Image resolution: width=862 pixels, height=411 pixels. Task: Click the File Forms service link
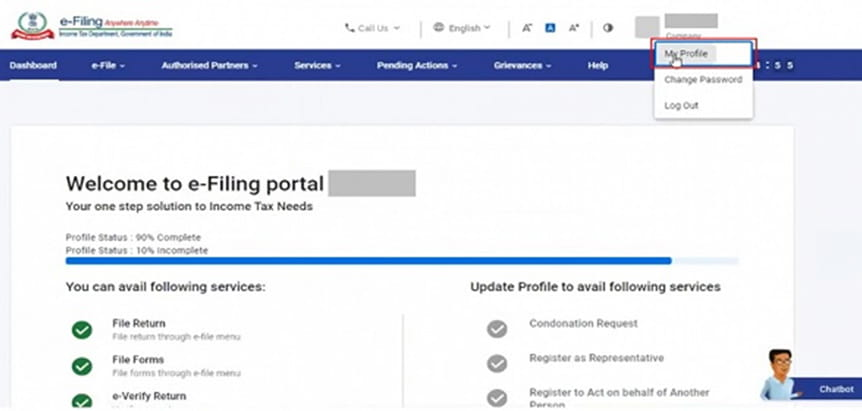tap(138, 360)
